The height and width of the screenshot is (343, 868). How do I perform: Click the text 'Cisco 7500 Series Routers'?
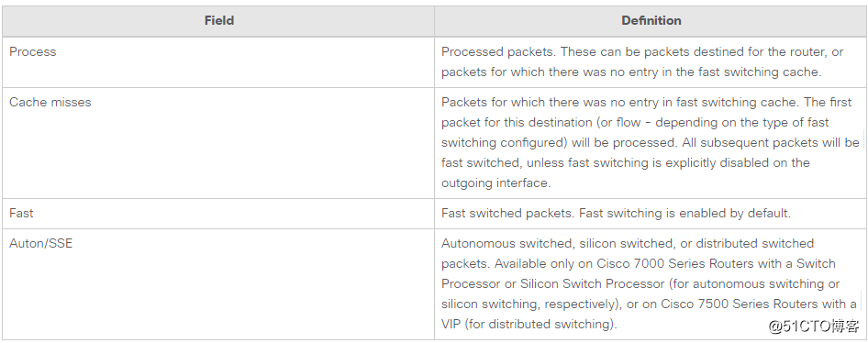(723, 304)
